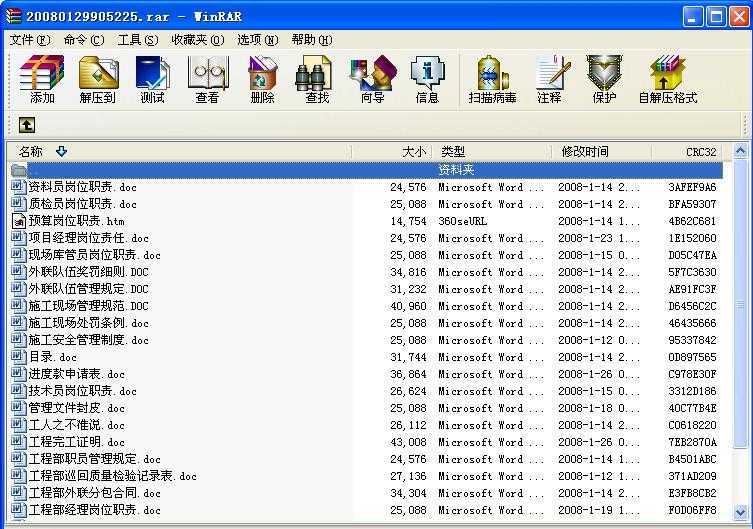753x529 pixels.
Task: Click Word icon of 外联队伍奖罚细则.DOC
Action: click(18, 272)
